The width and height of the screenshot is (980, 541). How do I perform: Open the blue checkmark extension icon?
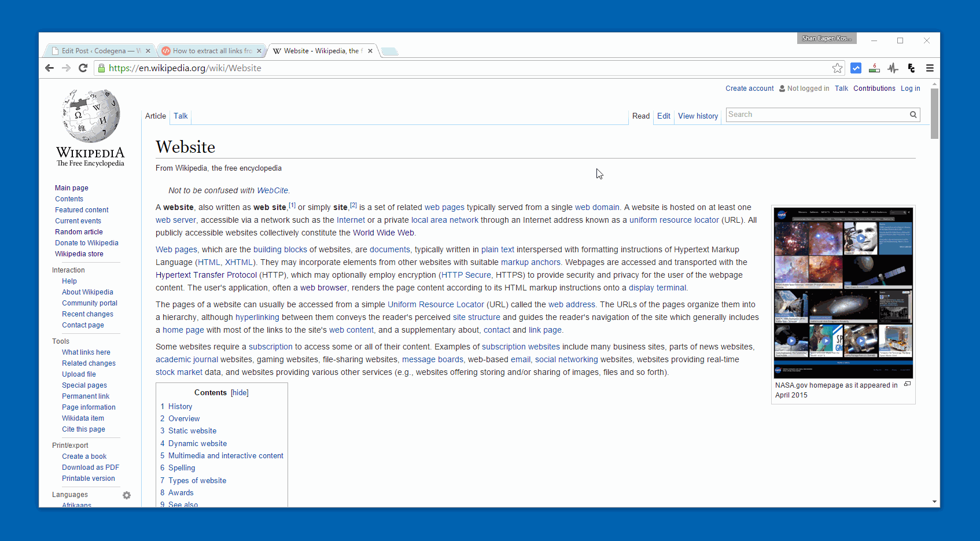(856, 68)
